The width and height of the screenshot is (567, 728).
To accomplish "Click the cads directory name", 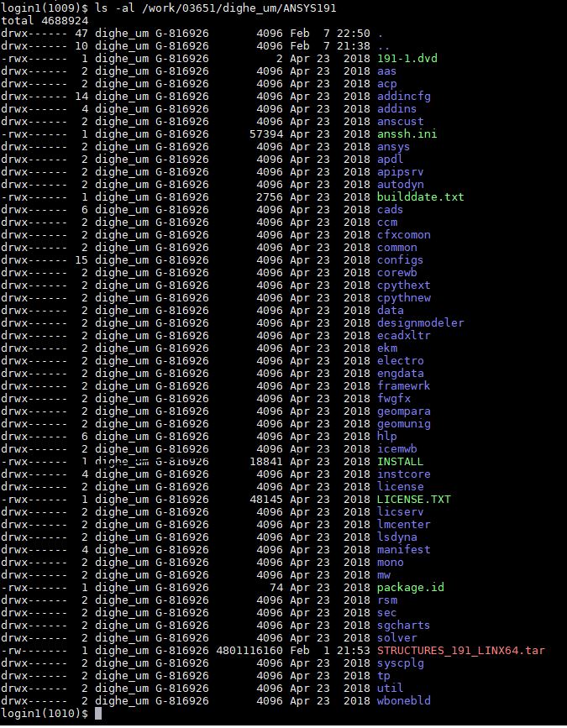I will click(390, 209).
